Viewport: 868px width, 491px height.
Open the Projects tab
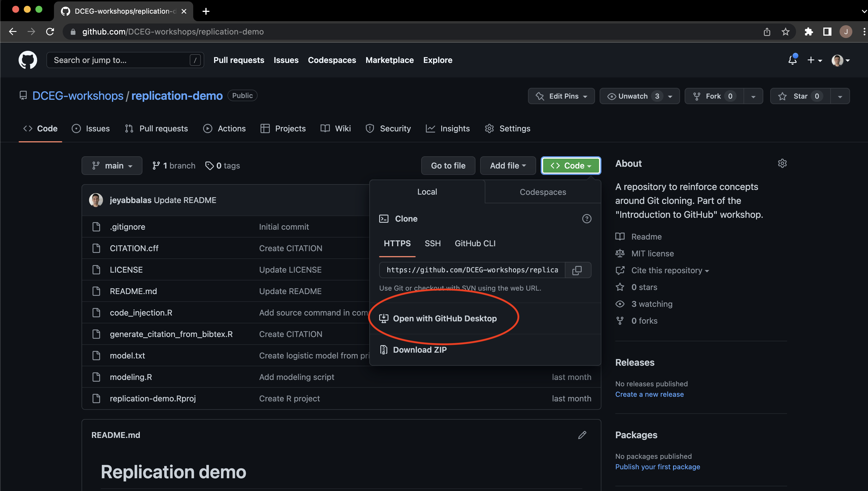pyautogui.click(x=283, y=128)
